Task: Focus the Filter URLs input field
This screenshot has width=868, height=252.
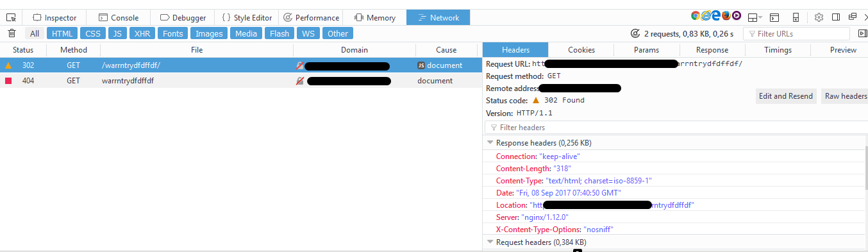Action: click(797, 33)
